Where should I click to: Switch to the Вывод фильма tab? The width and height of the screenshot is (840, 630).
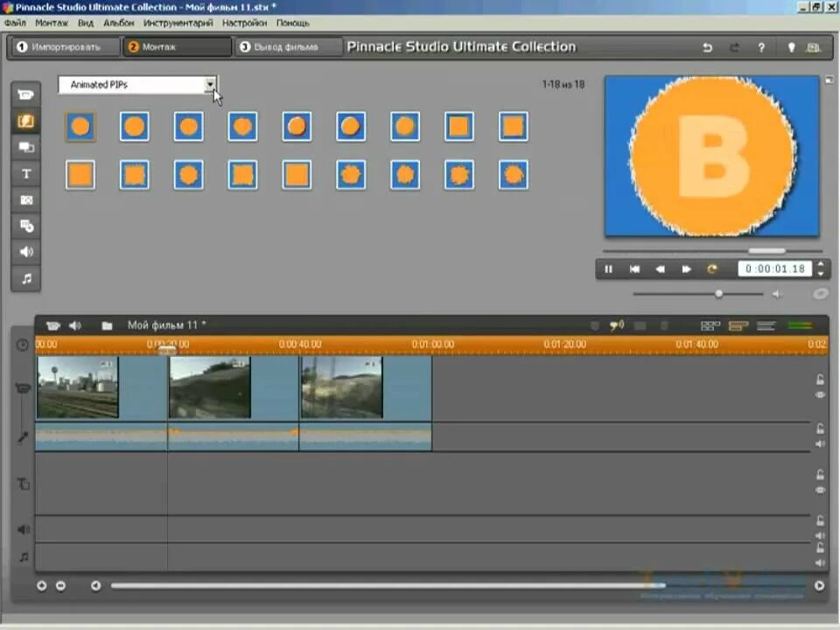(287, 46)
